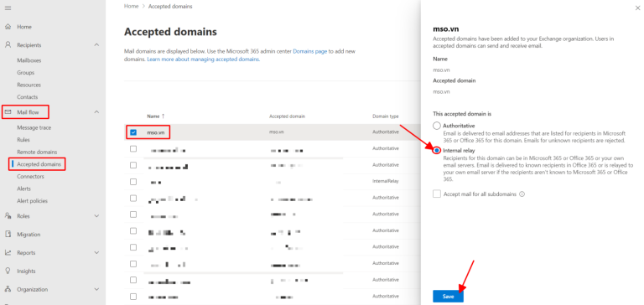The width and height of the screenshot is (644, 305).
Task: Expand the Reports section chevron
Action: pyautogui.click(x=96, y=252)
